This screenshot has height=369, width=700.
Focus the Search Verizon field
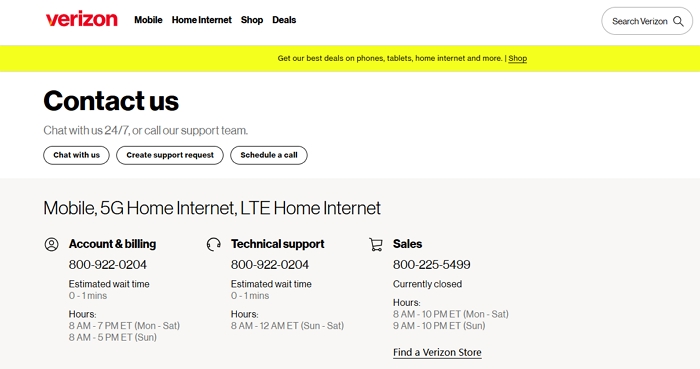pyautogui.click(x=647, y=21)
